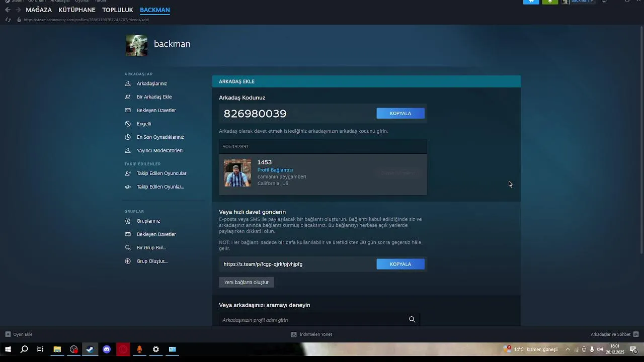
Task: Click the friend code 826980039
Action: (255, 114)
